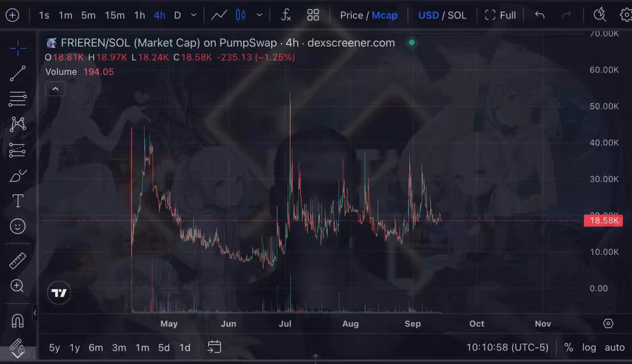The height and width of the screenshot is (364, 632).
Task: Select the forecasting and measurement tool
Action: pos(17,150)
